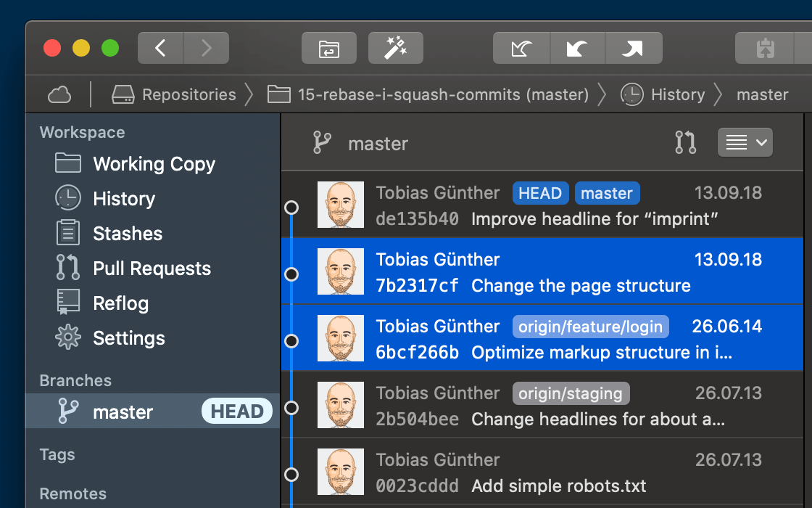The width and height of the screenshot is (812, 508).
Task: Expand the Tags section in the sidebar
Action: click(x=57, y=454)
